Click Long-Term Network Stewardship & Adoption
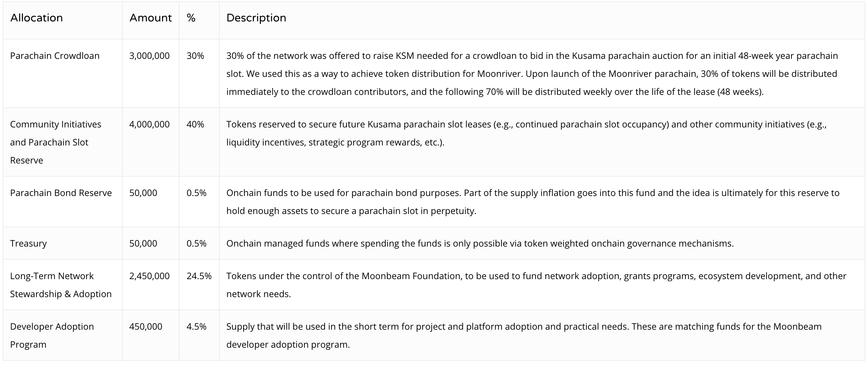This screenshot has height=365, width=868. pyautogui.click(x=61, y=285)
